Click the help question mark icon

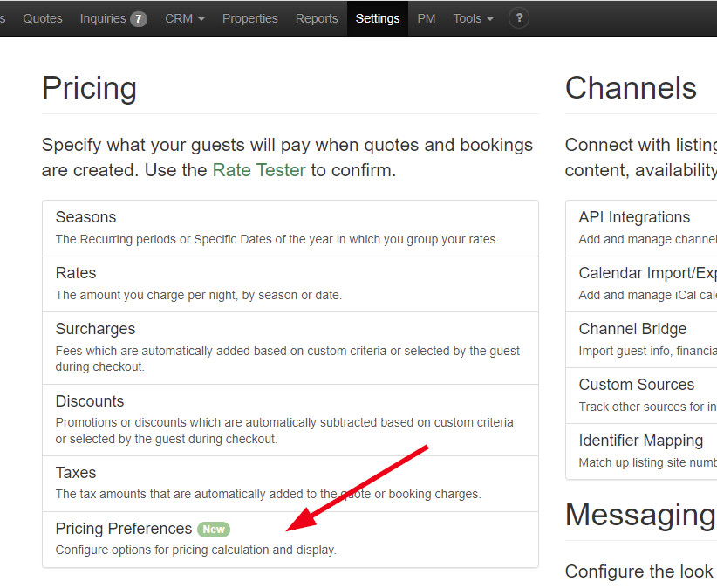(519, 18)
